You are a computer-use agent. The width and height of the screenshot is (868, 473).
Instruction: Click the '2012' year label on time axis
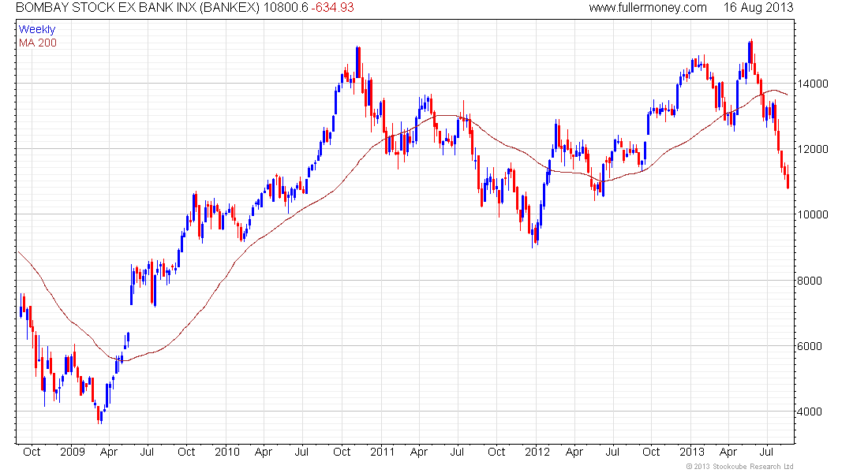tap(537, 452)
